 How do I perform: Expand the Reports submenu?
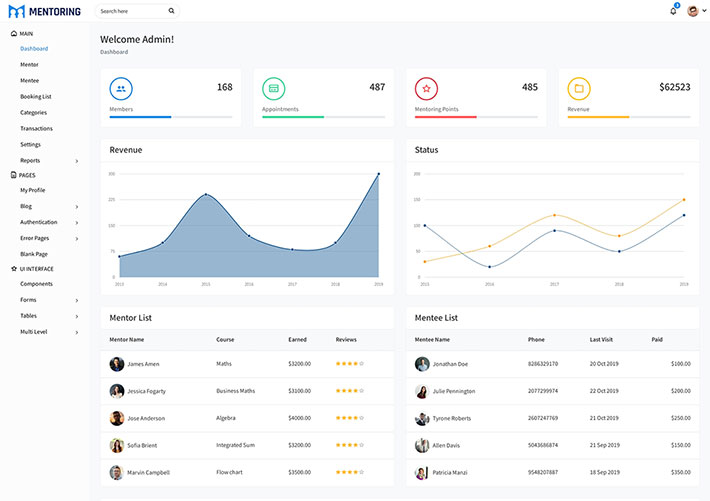[77, 161]
